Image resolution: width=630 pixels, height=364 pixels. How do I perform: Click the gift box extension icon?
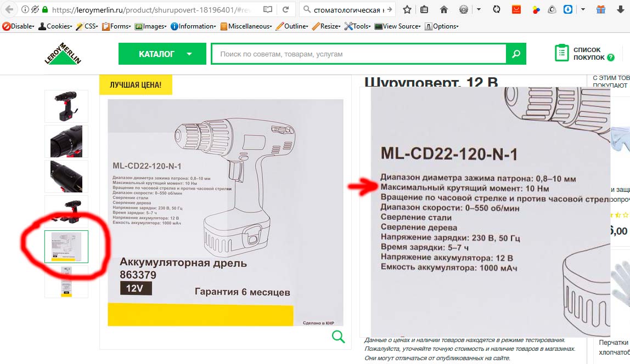601,10
